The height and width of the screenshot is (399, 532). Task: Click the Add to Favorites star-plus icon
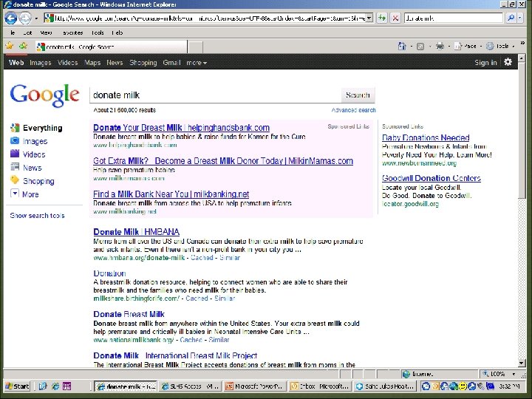click(23, 46)
